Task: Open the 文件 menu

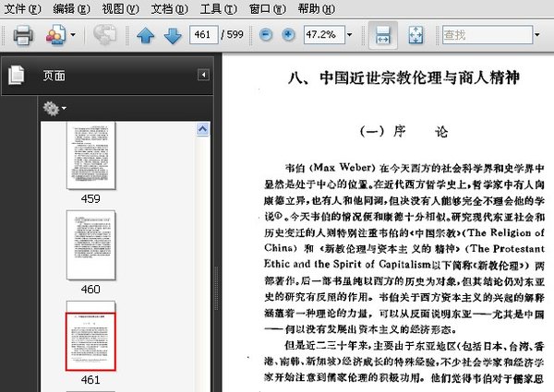Action: tap(21, 8)
